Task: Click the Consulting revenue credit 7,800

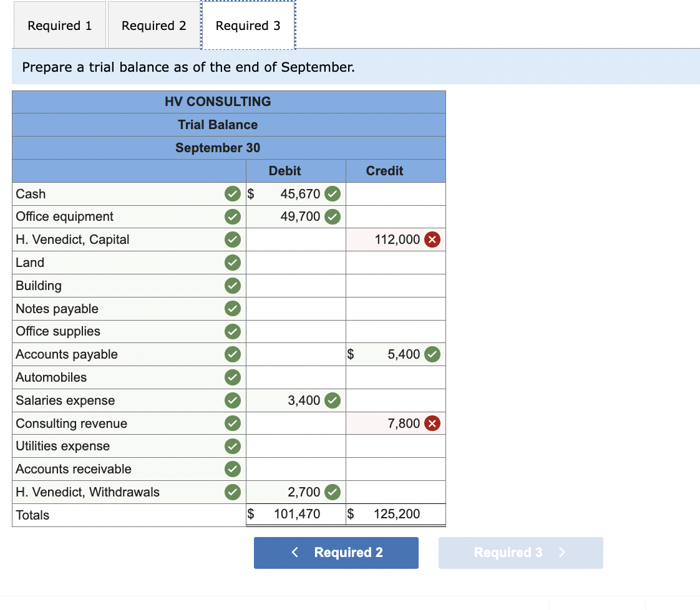Action: (x=404, y=424)
